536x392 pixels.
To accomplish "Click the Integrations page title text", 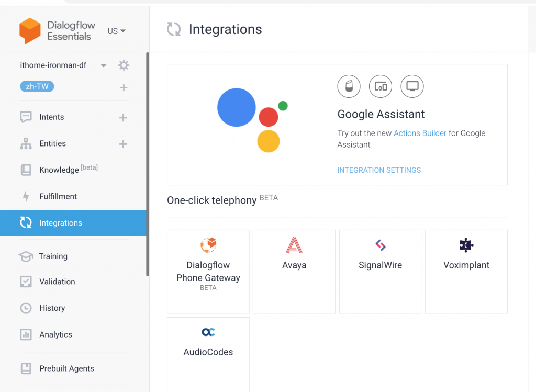I will point(225,29).
